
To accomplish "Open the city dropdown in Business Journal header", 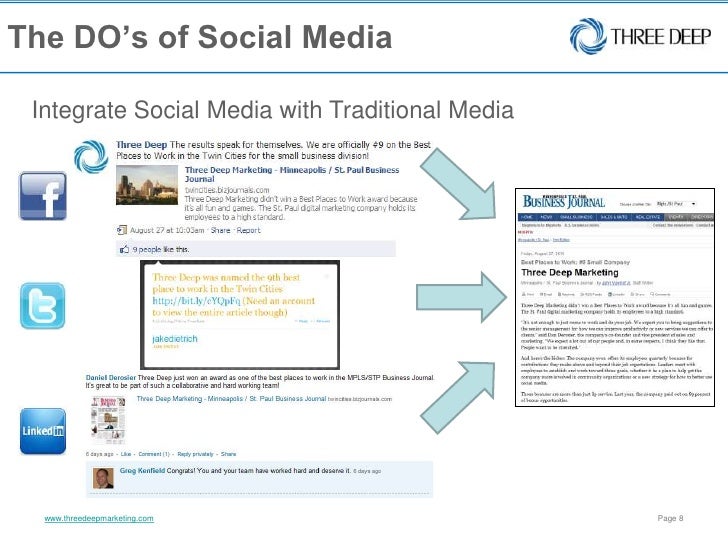I will (x=676, y=204).
